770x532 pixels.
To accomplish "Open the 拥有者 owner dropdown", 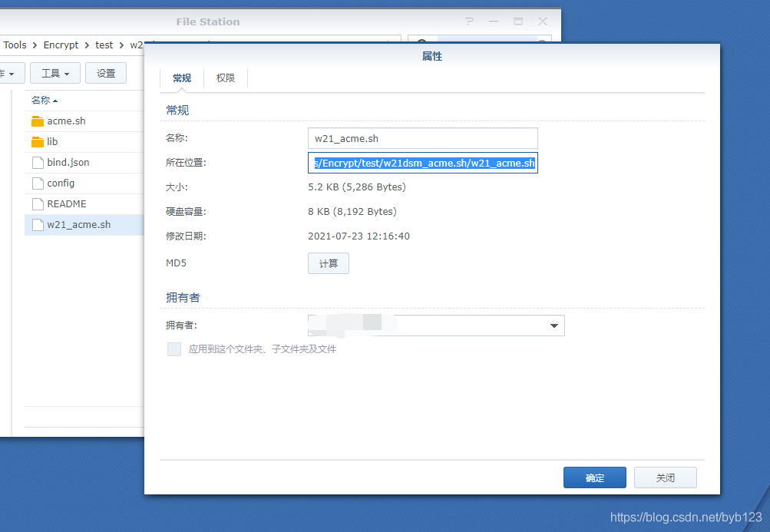I will pos(553,325).
